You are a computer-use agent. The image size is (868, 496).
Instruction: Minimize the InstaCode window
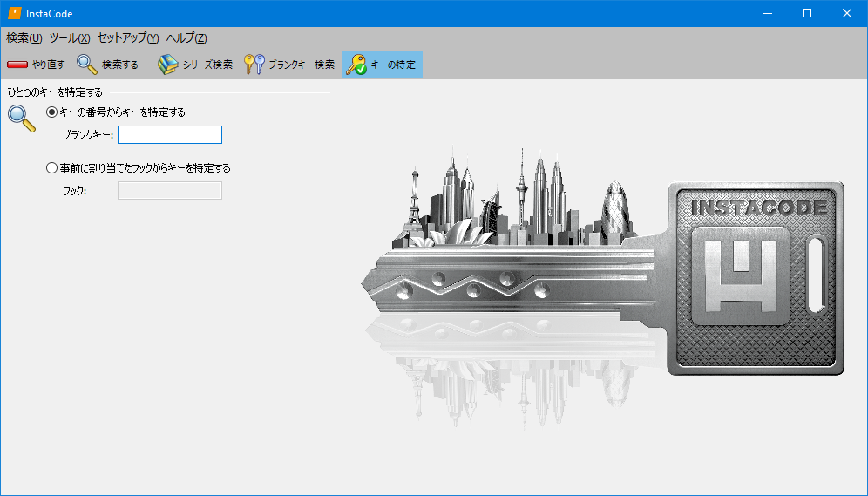coord(767,13)
